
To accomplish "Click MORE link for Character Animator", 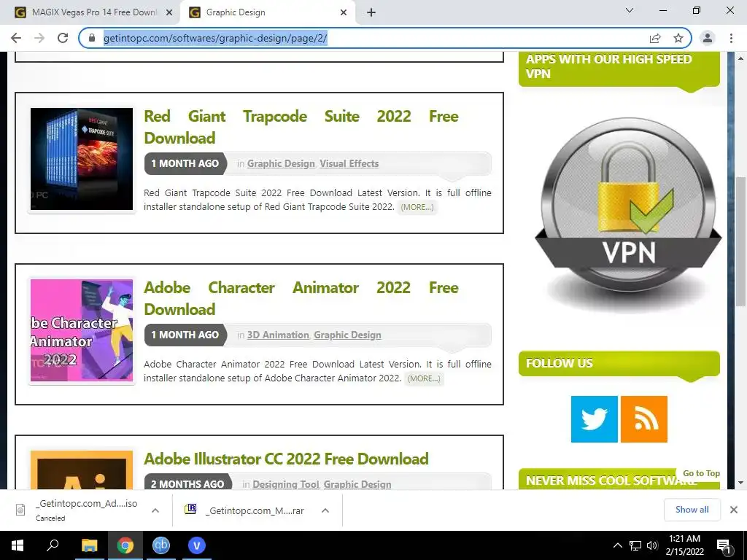I will (424, 378).
